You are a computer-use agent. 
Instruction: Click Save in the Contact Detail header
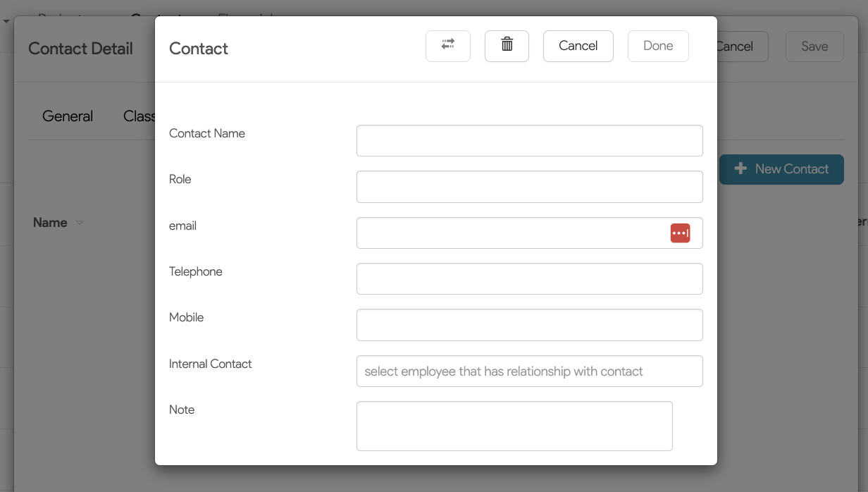[x=814, y=47]
